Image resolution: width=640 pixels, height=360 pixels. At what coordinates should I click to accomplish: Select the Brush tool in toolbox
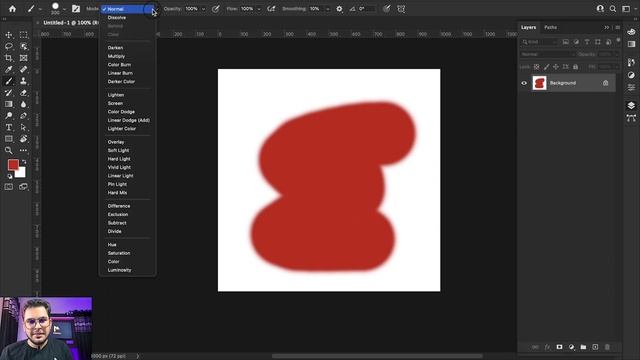tap(9, 81)
